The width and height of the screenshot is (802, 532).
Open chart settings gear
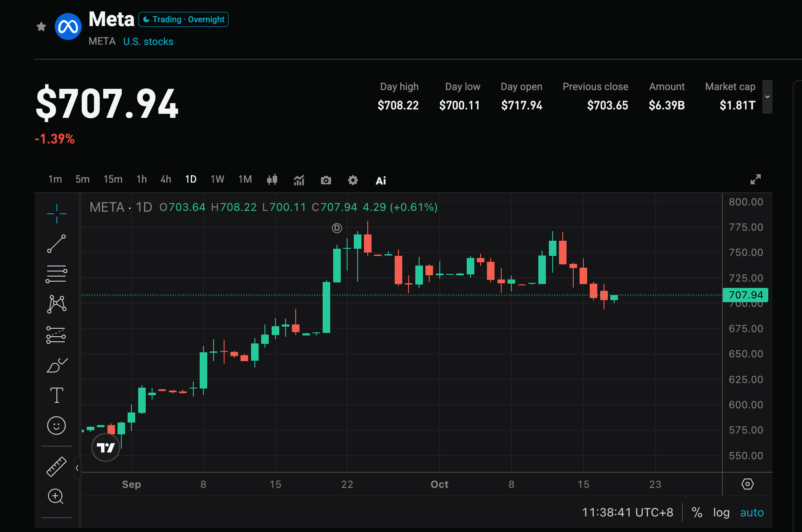[353, 180]
